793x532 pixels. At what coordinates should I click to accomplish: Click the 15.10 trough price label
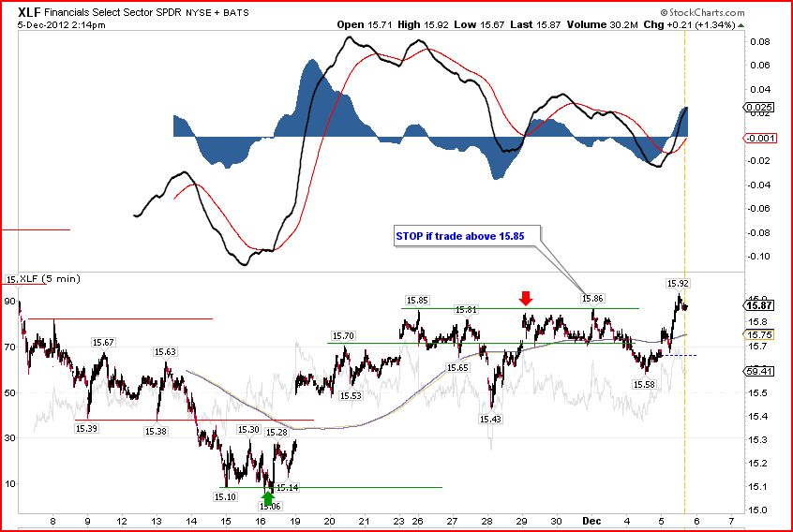pos(225,497)
